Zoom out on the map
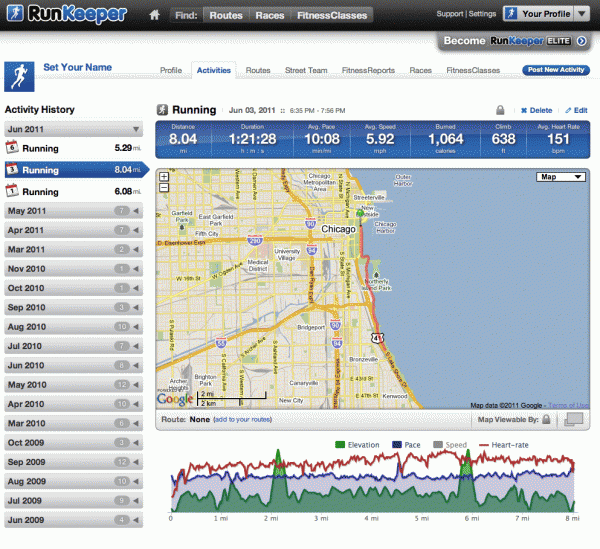The width and height of the screenshot is (600, 549). point(164,187)
